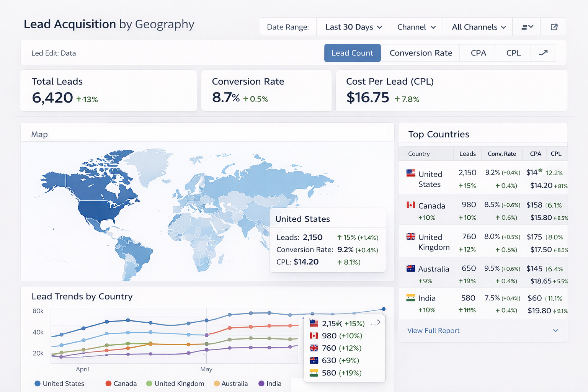Screen dimensions: 588x392
Task: Toggle the Conversion Rate metric view
Action: tap(420, 53)
